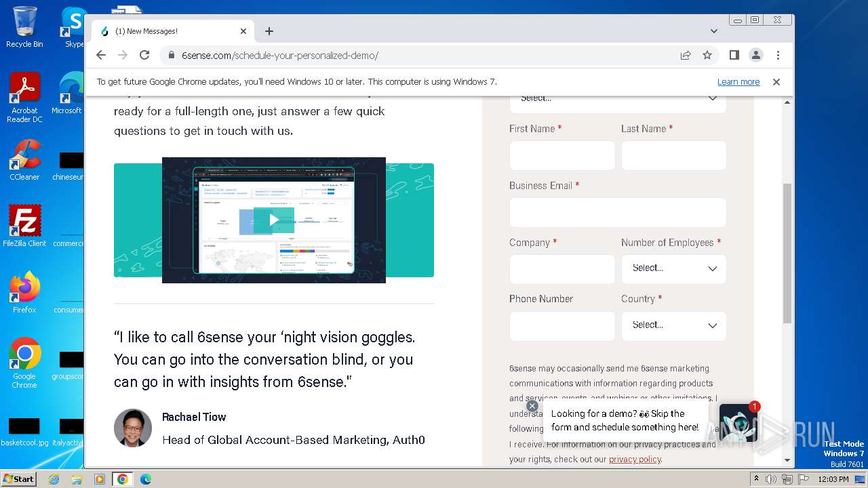View site lock info icon
This screenshot has height=488, width=868.
pos(171,56)
